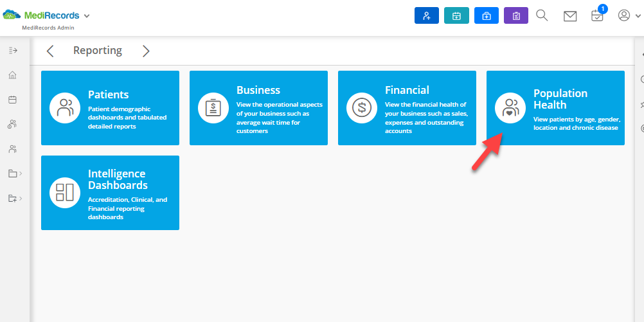Open the Population Health tile

point(556,108)
